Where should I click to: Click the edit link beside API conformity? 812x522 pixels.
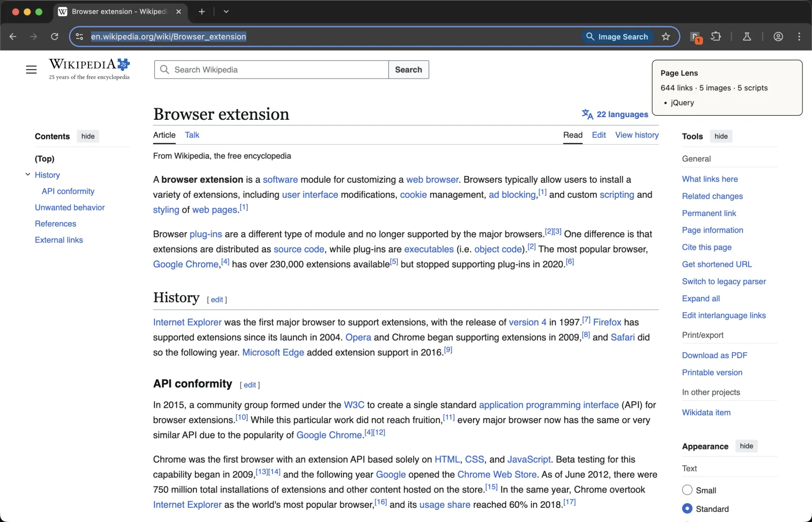(250, 385)
